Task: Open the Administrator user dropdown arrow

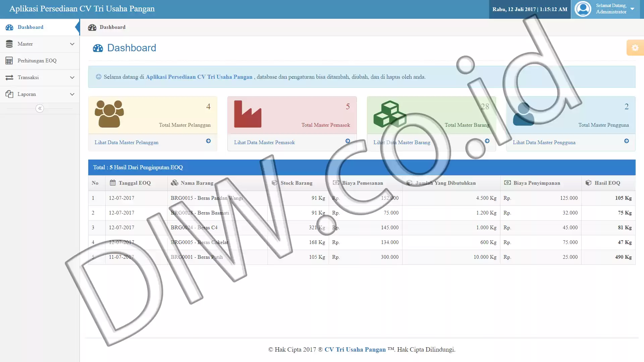Action: 632,9
